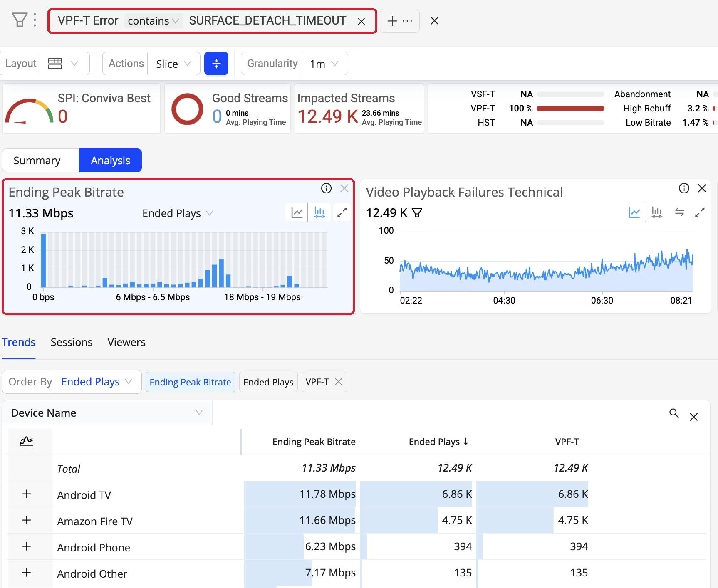718x588 pixels.
Task: Click the blue split action button
Action: 216,64
